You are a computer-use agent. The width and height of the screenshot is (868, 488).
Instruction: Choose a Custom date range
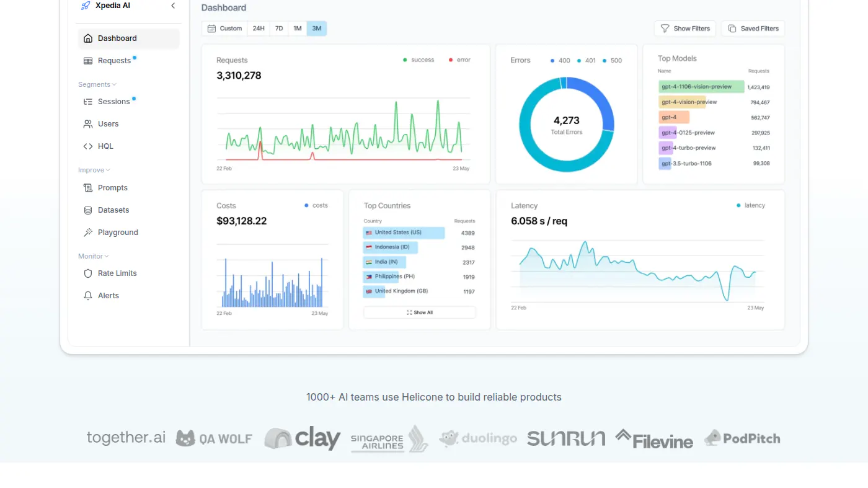coord(224,29)
